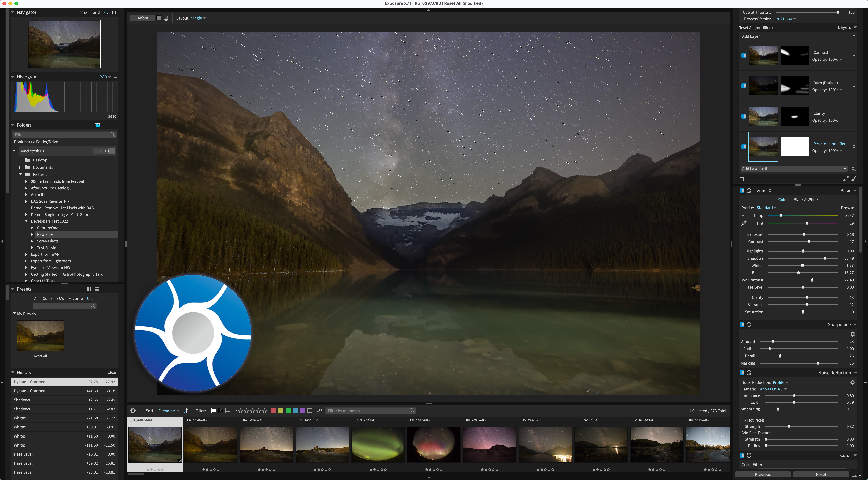Disable the Burn (Darken) layer
The height and width of the screenshot is (480, 868).
[x=744, y=86]
